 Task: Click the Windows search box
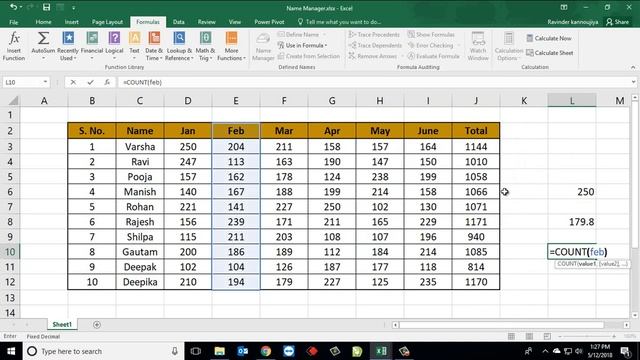click(104, 351)
